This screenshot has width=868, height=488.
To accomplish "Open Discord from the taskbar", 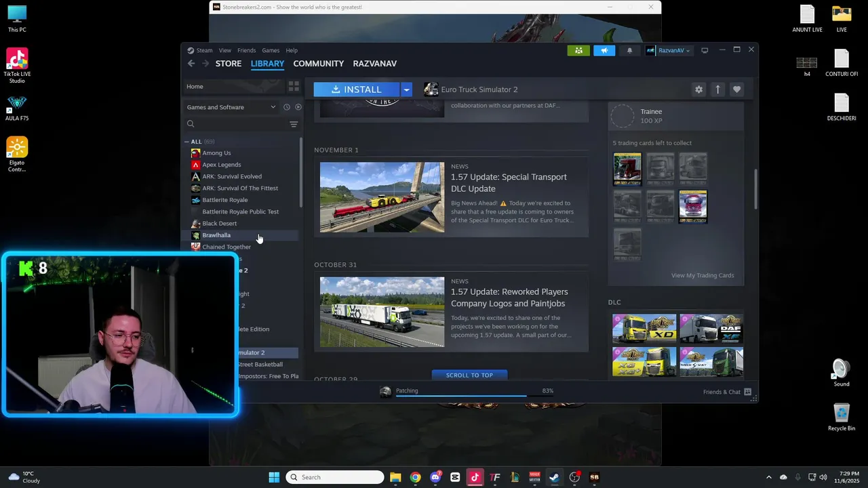I will (435, 477).
